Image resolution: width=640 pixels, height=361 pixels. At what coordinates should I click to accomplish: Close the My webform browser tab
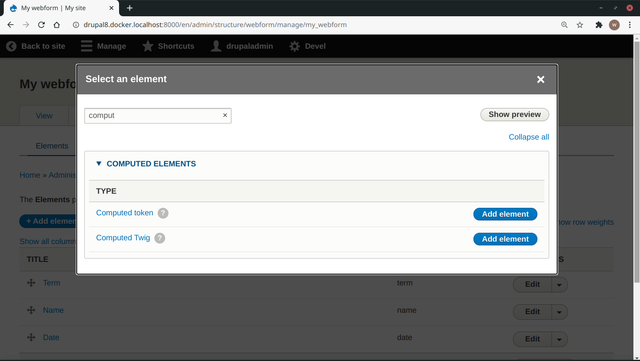[x=111, y=8]
